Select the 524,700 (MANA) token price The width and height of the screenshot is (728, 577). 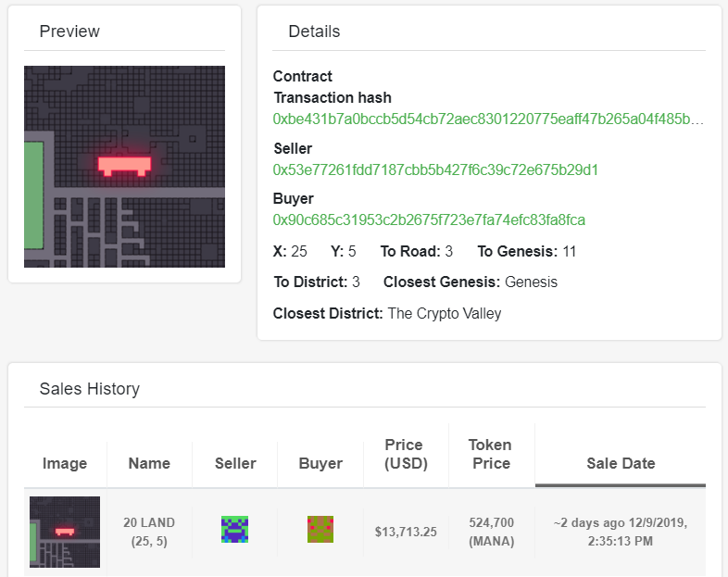tap(491, 532)
